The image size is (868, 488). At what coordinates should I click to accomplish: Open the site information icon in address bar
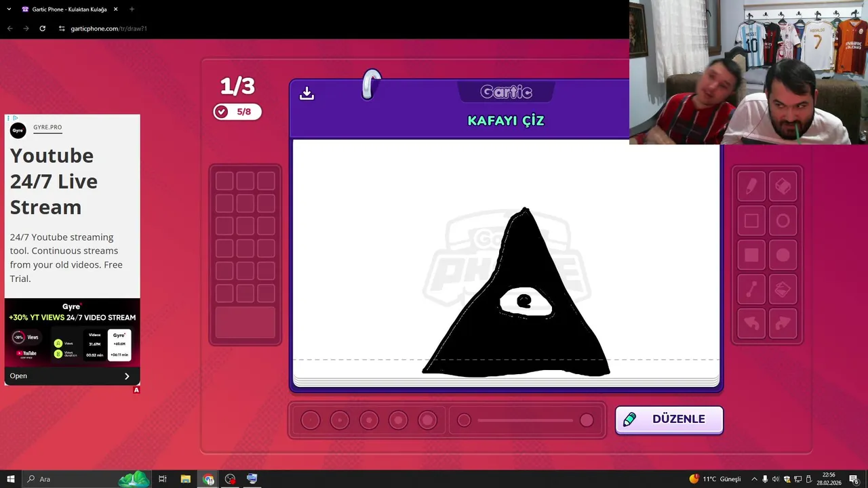pyautogui.click(x=62, y=28)
